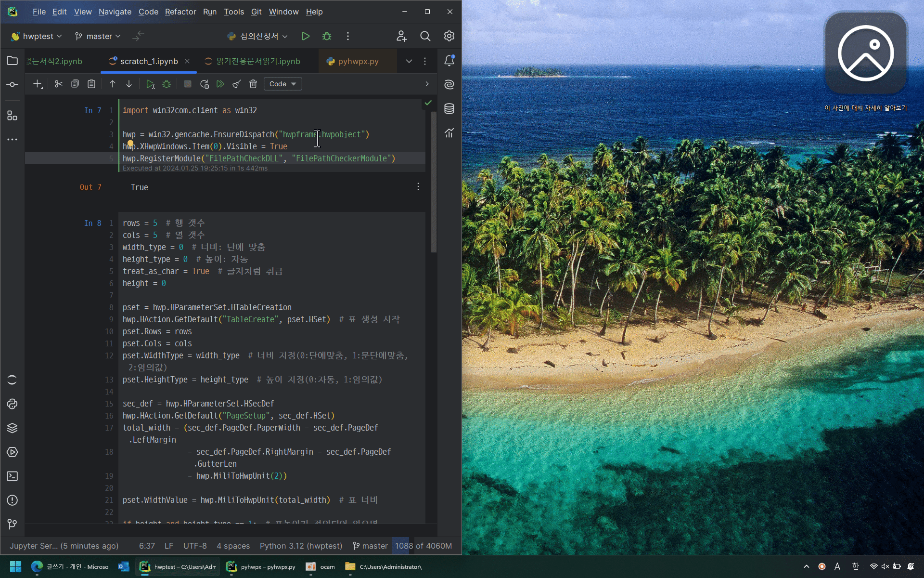Toggle Korean IME input mode indicator

click(x=855, y=566)
